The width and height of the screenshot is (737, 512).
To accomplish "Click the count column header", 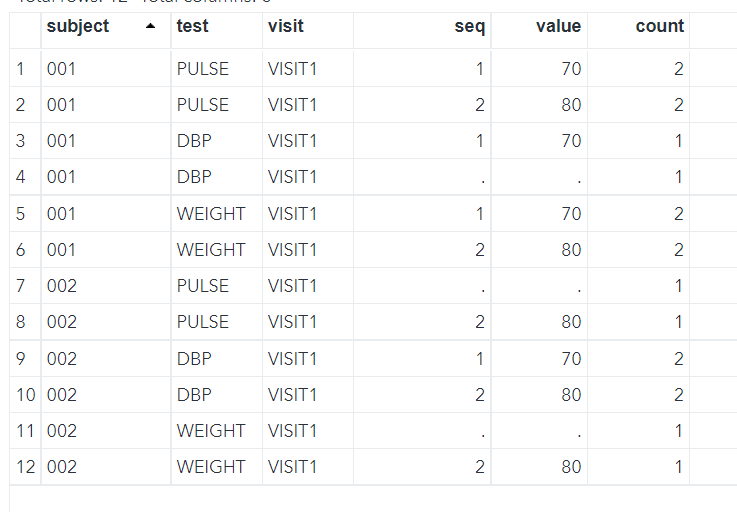I will [660, 27].
